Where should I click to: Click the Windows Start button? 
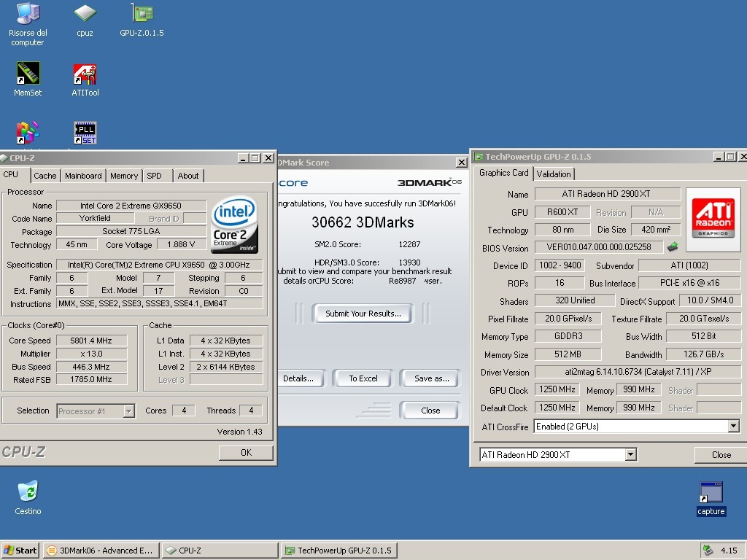coord(20,551)
